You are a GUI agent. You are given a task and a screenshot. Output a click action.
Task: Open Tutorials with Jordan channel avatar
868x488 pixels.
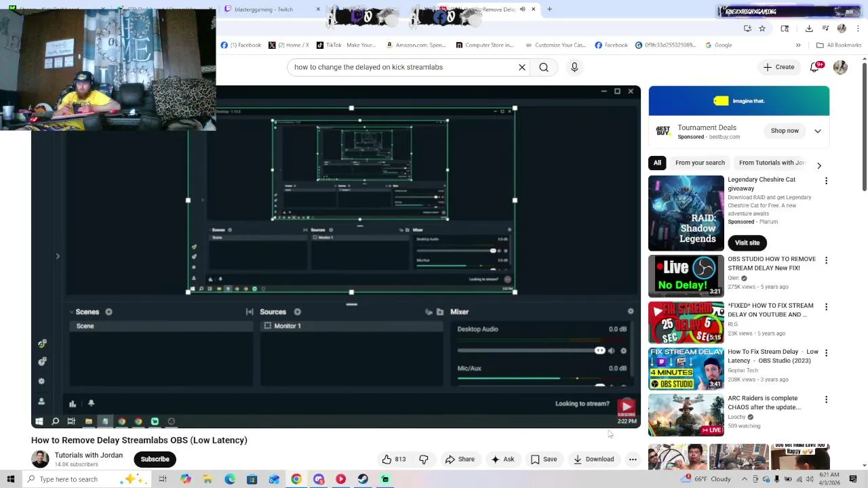40,459
